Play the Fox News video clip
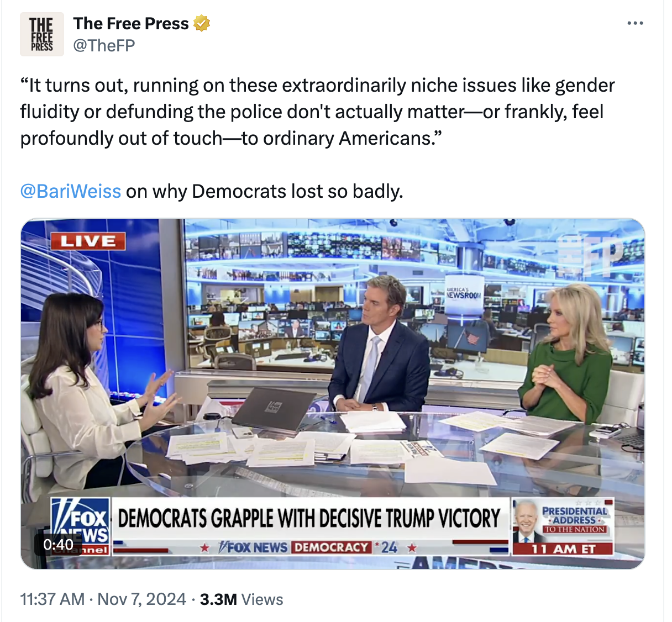The image size is (672, 622). coord(333,394)
